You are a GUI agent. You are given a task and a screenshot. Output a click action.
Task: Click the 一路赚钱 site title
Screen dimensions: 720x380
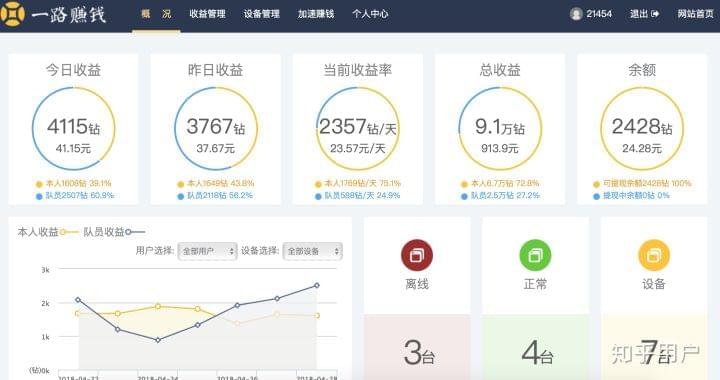pyautogui.click(x=69, y=14)
